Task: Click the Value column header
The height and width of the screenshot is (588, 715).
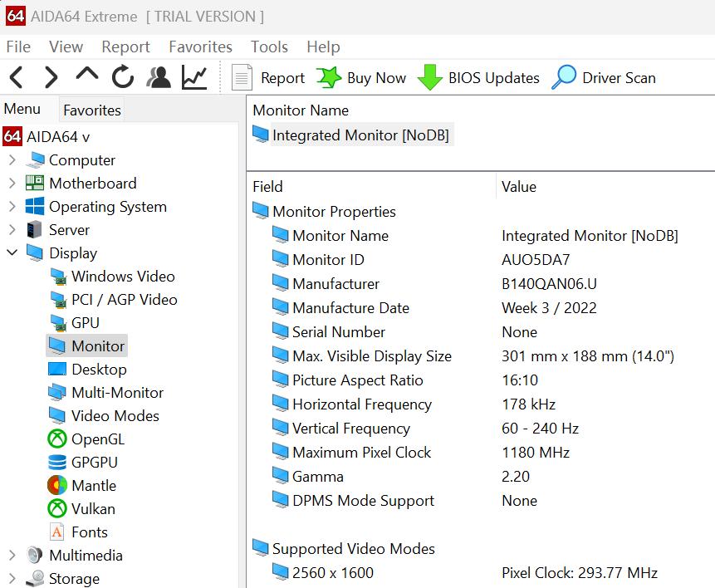Action: click(x=519, y=187)
